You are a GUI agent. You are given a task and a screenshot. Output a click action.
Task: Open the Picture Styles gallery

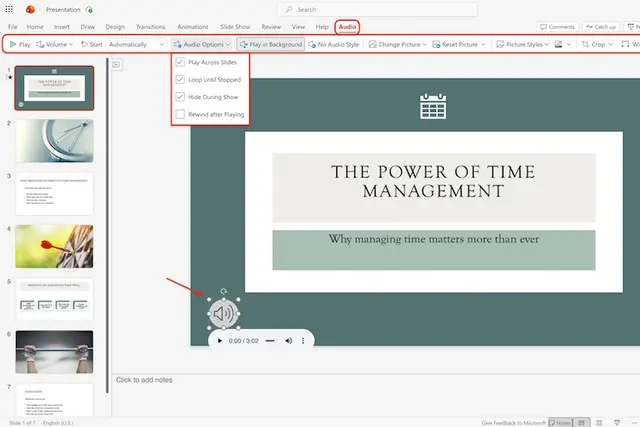(522, 44)
